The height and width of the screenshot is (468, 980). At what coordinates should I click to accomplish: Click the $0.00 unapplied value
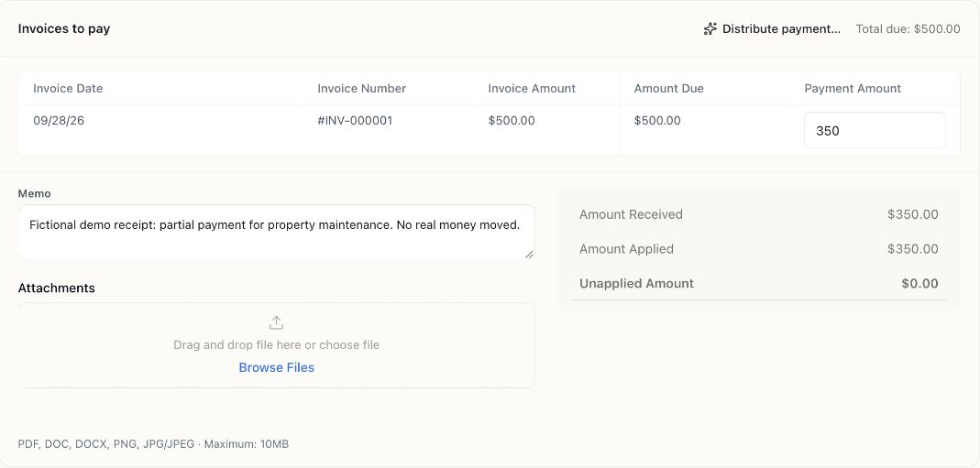919,283
